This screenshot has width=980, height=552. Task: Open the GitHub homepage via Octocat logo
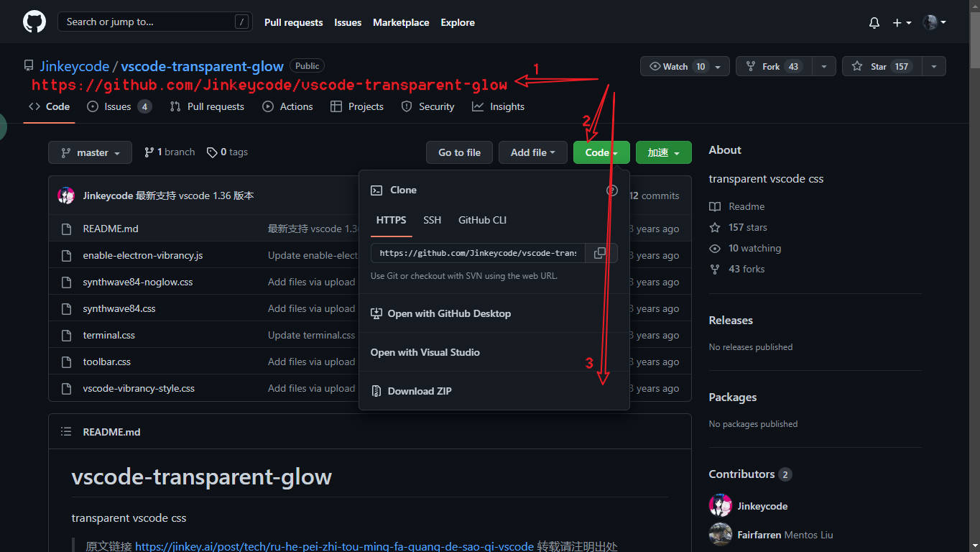34,22
